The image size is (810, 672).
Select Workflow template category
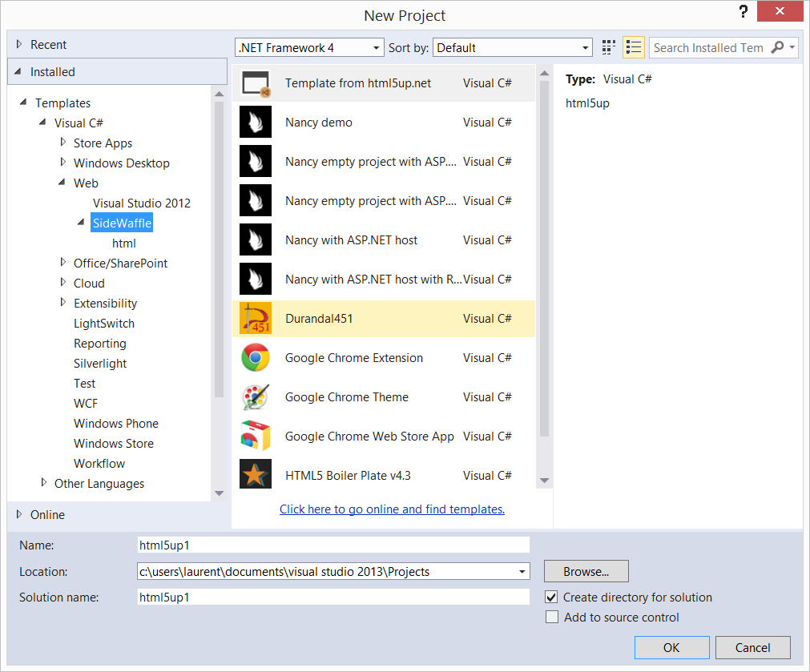(x=99, y=464)
